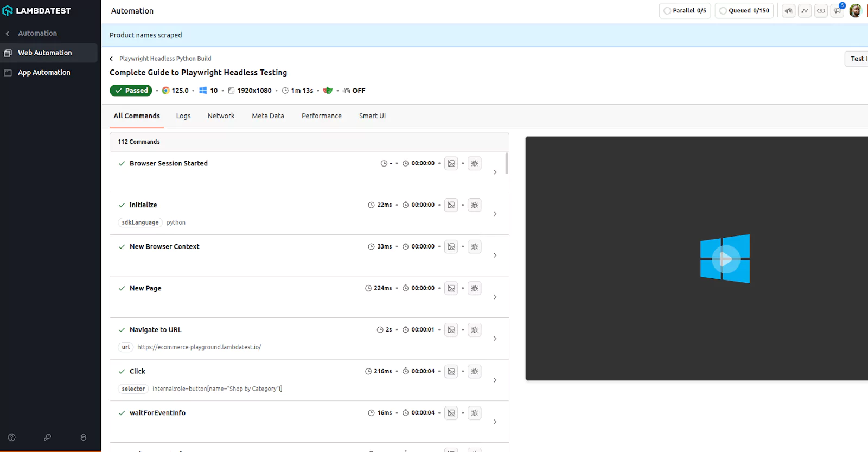Open the Queued 0/150 indicator

coord(744,11)
